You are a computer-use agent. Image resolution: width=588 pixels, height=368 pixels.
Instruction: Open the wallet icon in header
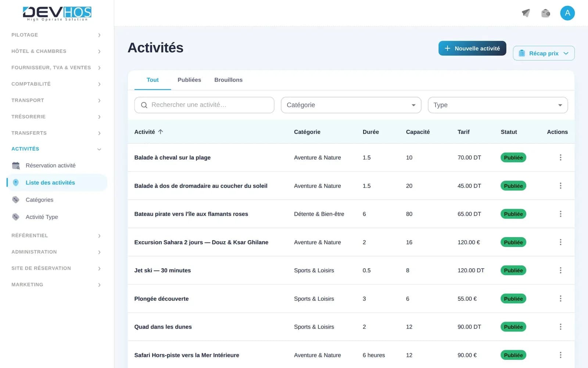(x=546, y=13)
